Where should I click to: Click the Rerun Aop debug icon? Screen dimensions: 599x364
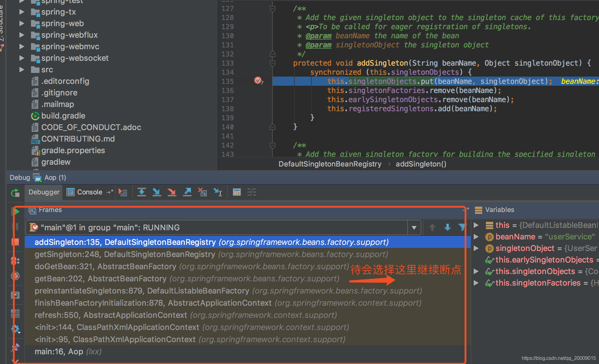pos(15,193)
